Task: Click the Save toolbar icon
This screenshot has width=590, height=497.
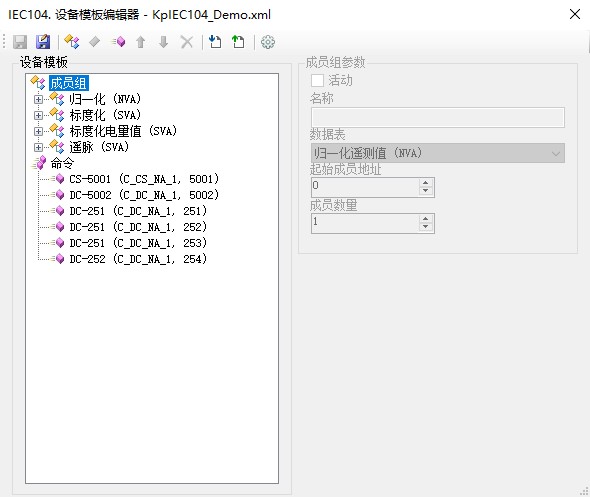Action: point(20,42)
